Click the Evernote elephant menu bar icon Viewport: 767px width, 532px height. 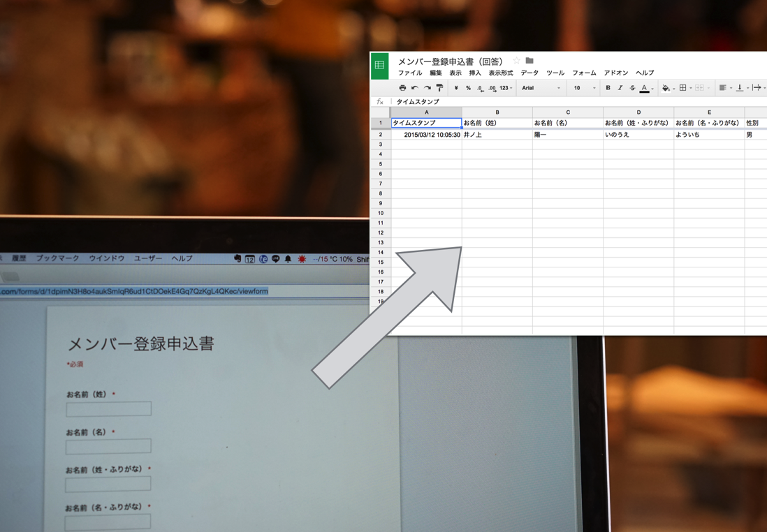coord(238,258)
